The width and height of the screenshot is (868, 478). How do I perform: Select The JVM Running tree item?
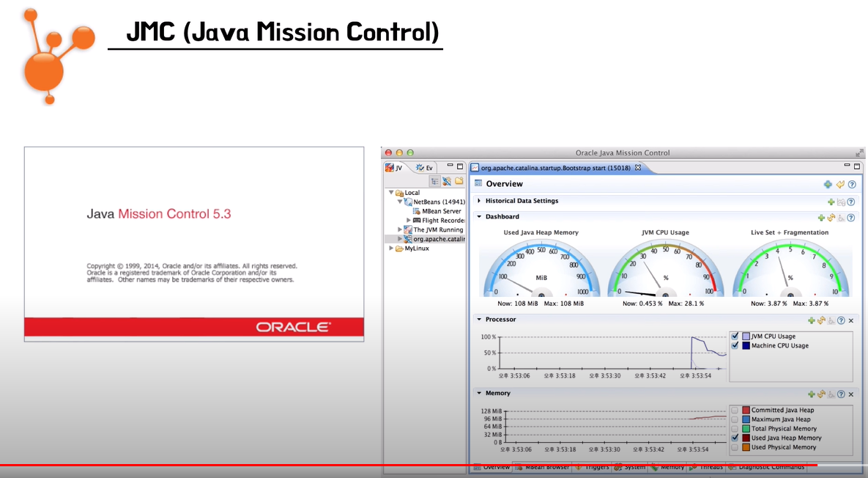point(434,229)
